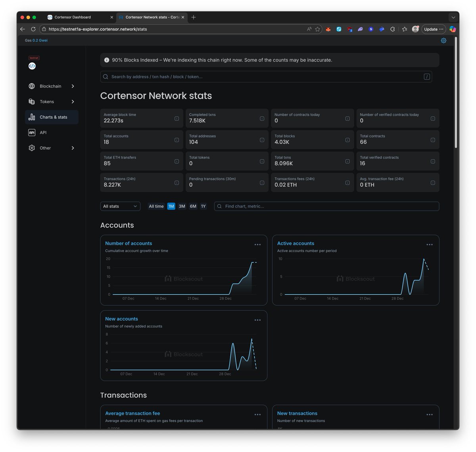Click the Blockchain globe icon in sidebar

tap(32, 86)
